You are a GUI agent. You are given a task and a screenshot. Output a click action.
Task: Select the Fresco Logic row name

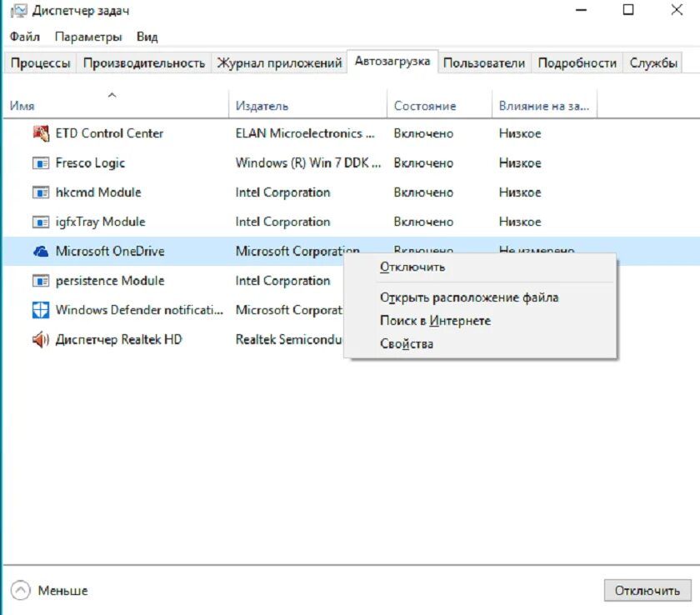pyautogui.click(x=90, y=162)
